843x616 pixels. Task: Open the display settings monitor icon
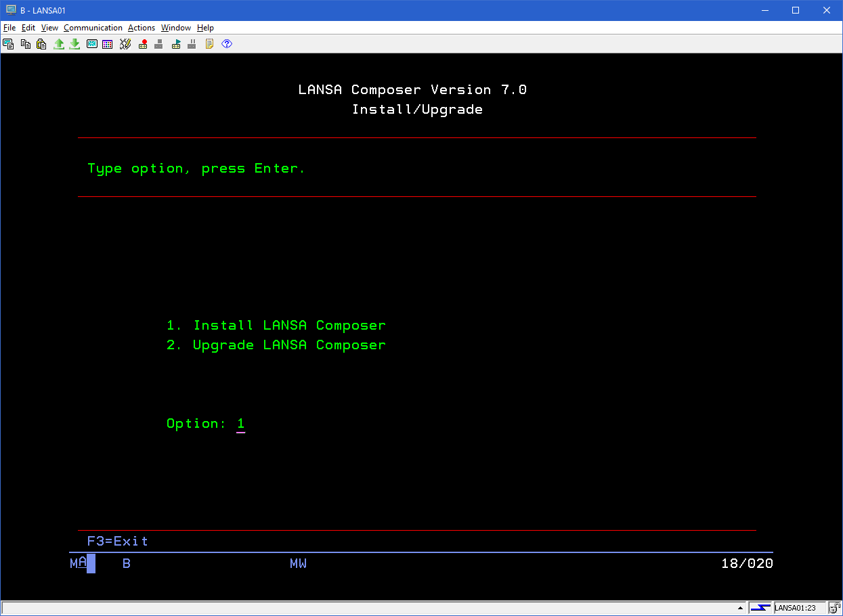(x=92, y=44)
